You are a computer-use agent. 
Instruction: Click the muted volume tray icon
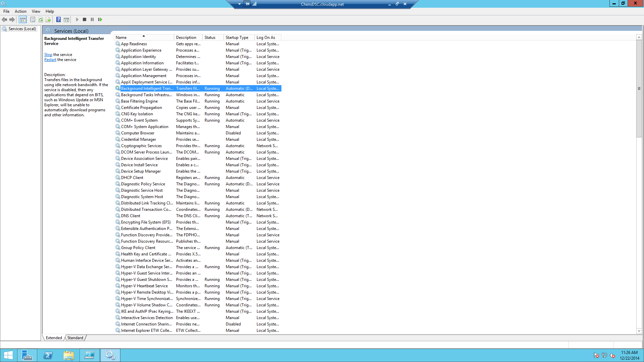[x=612, y=356]
